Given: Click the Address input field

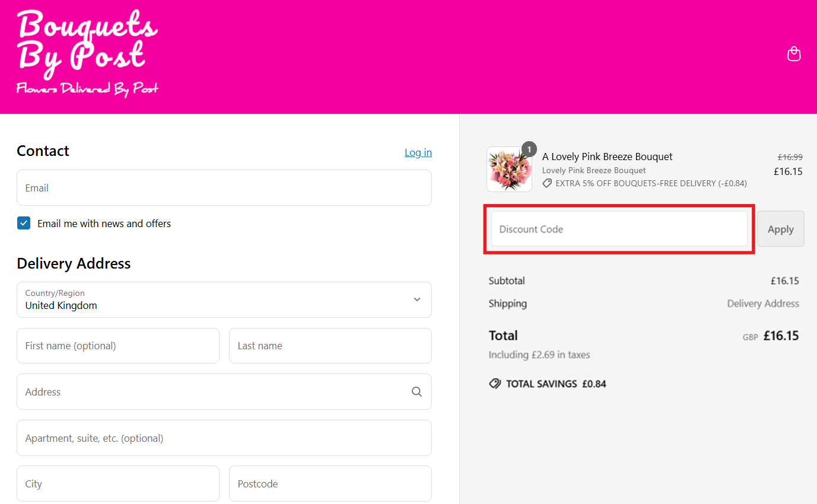Looking at the screenshot, I should pyautogui.click(x=224, y=392).
